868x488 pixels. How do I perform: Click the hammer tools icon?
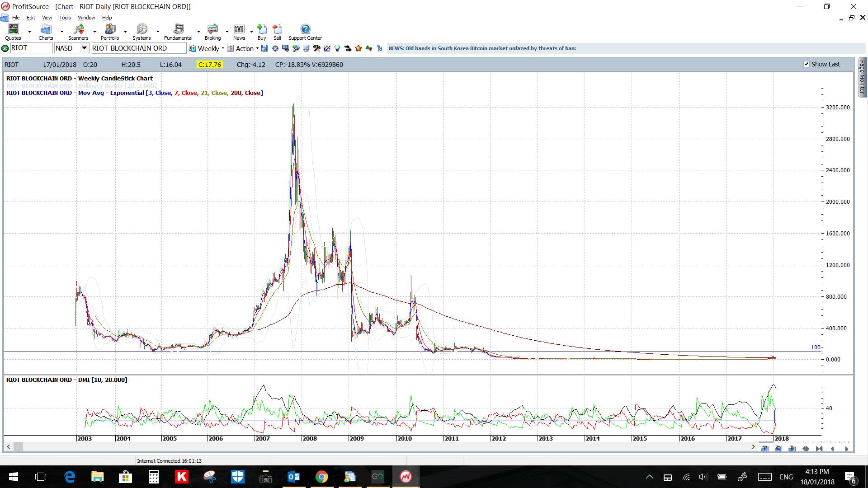(316, 48)
